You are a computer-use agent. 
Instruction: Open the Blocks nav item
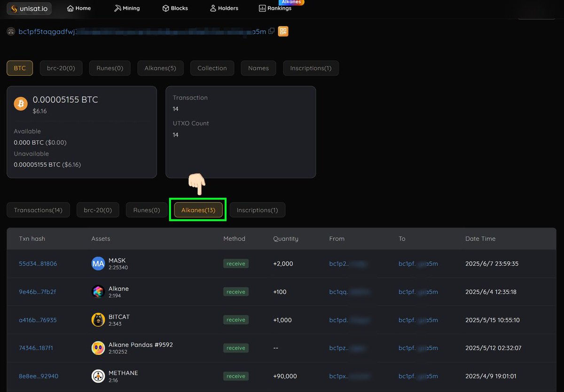tap(175, 8)
